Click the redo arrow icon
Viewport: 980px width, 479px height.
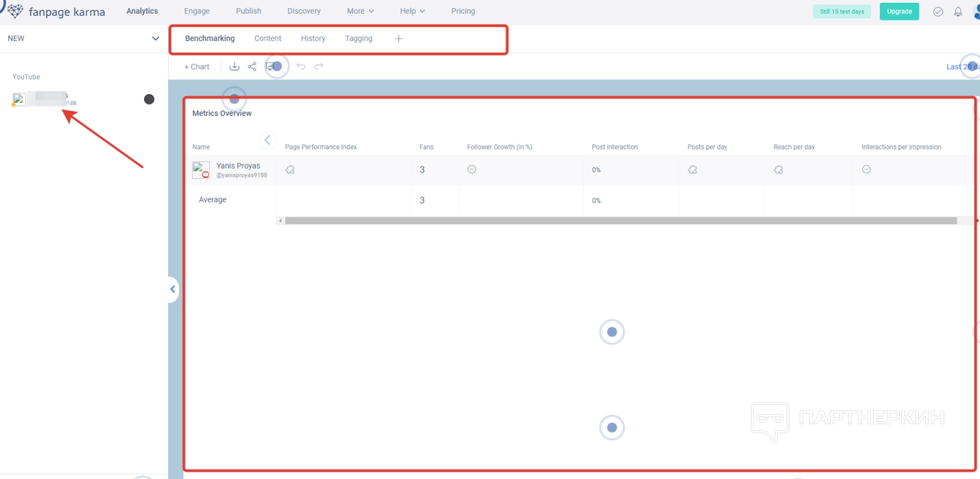tap(319, 66)
